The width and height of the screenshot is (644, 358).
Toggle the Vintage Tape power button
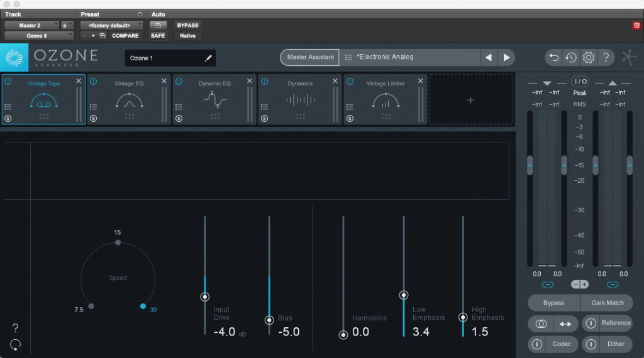pyautogui.click(x=8, y=82)
